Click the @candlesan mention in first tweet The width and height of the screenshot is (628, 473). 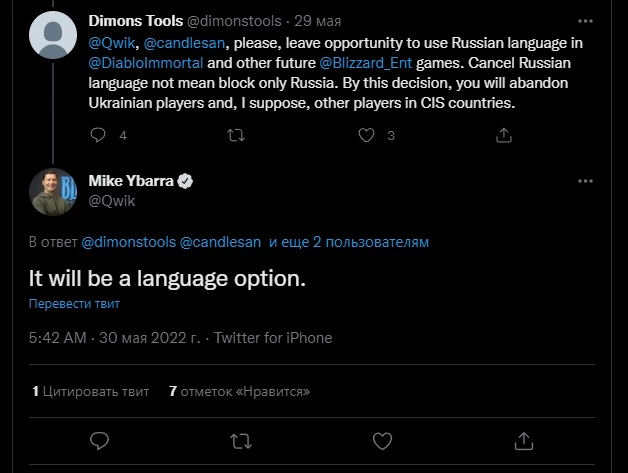pyautogui.click(x=184, y=43)
